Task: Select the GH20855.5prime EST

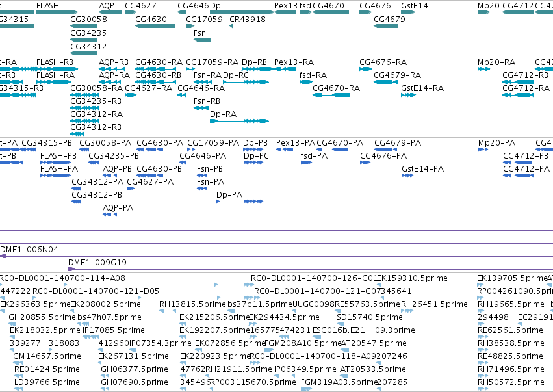Action: (x=12, y=324)
